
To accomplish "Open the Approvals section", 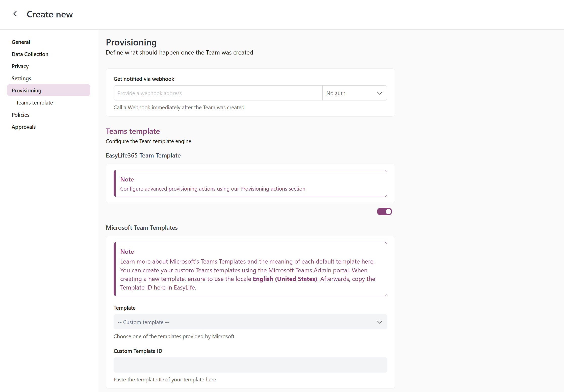I will [23, 127].
